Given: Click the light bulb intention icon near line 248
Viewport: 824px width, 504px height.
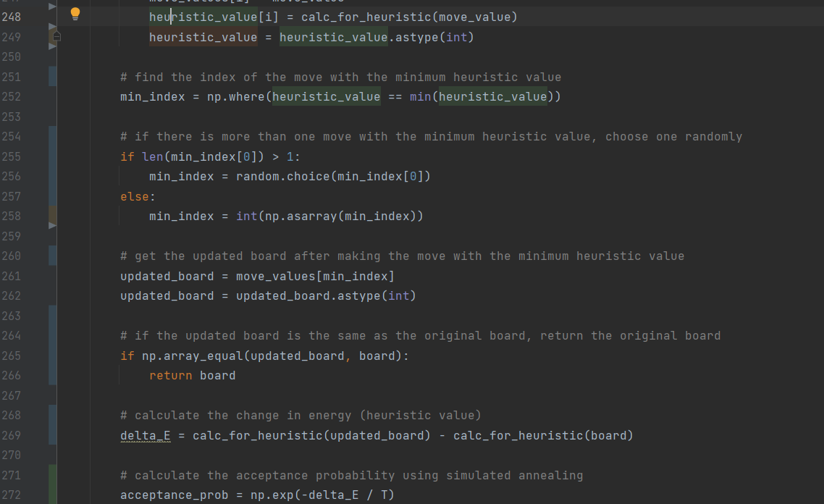Looking at the screenshot, I should tap(75, 14).
